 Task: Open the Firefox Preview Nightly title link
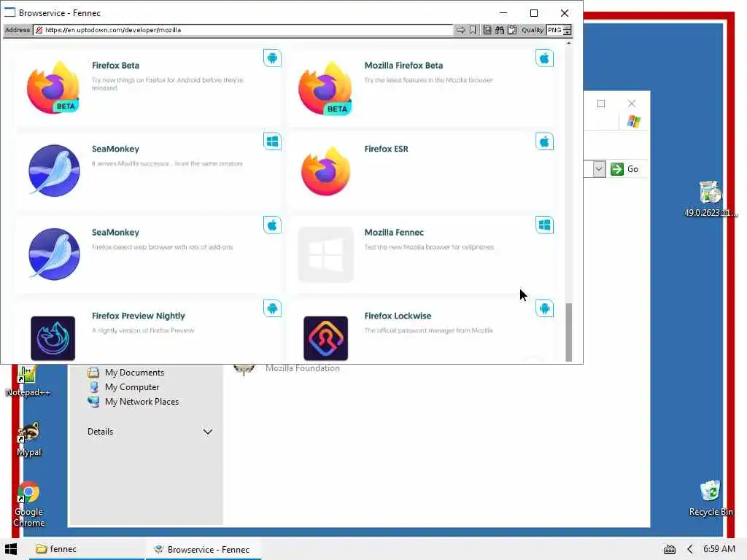click(138, 316)
